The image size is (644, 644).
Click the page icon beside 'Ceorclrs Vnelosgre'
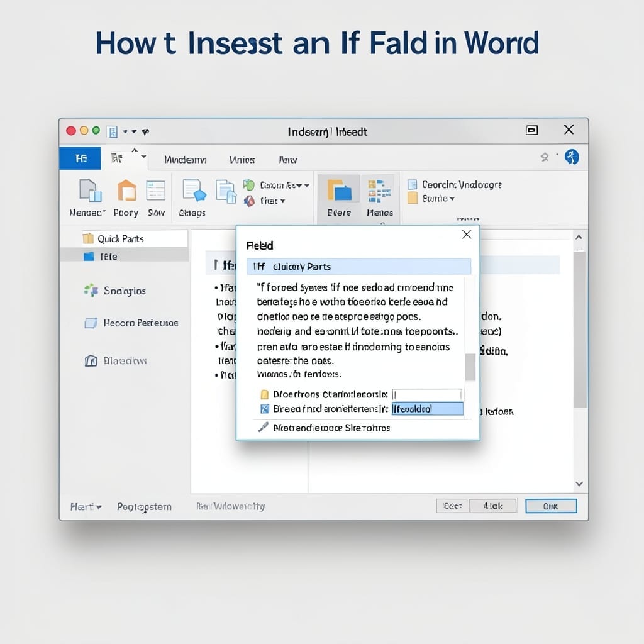click(x=413, y=184)
